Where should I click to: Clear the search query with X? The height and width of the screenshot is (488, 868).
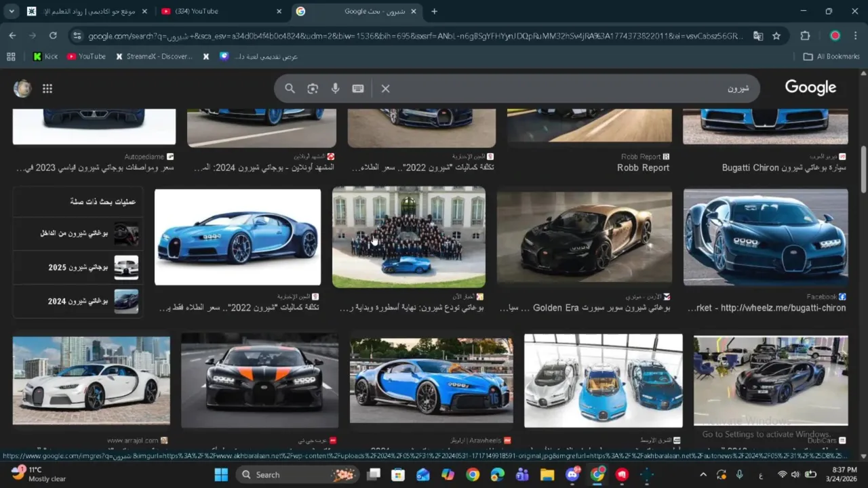coord(385,88)
